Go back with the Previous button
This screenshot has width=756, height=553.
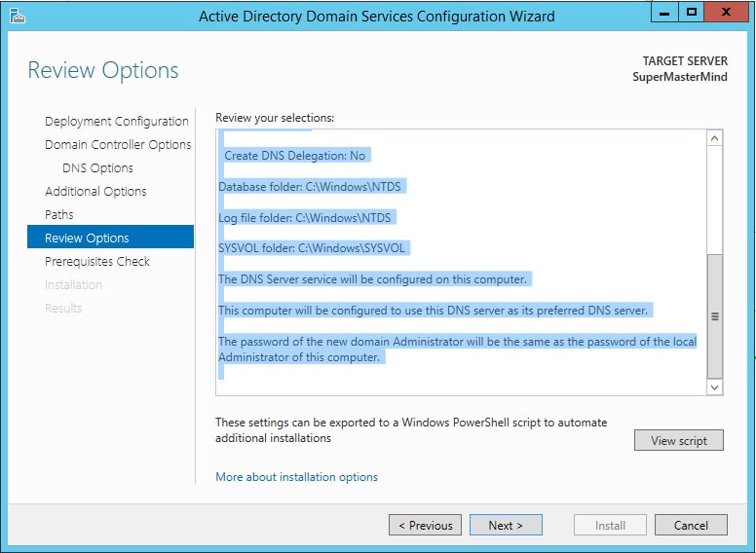pos(425,525)
